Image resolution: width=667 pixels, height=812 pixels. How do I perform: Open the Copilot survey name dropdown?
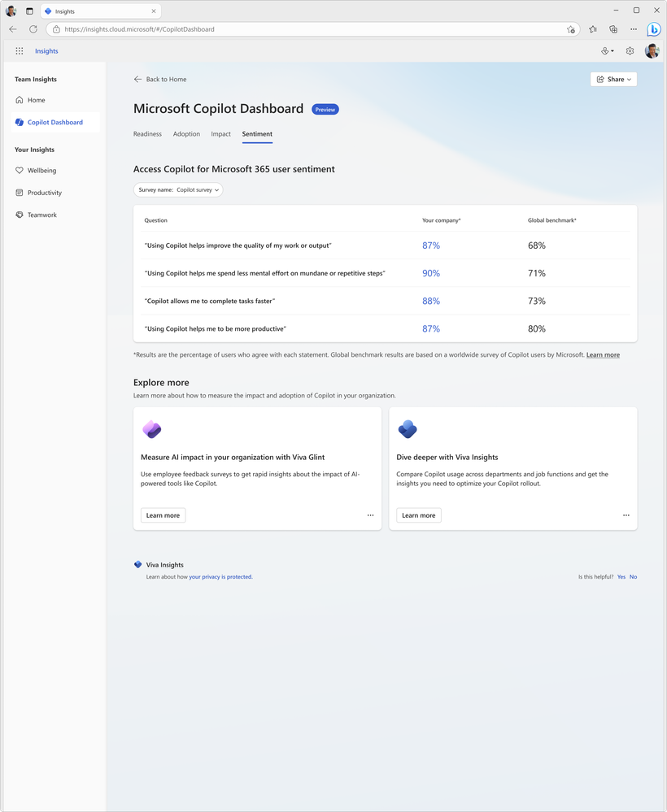178,189
